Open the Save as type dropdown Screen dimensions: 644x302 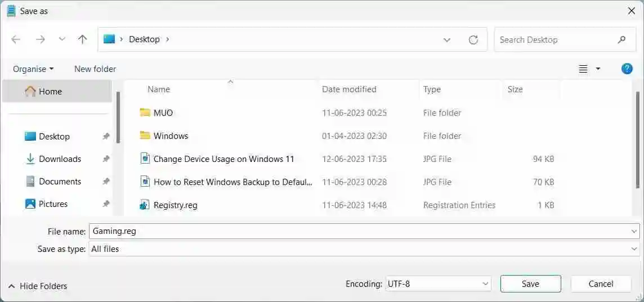[364, 249]
